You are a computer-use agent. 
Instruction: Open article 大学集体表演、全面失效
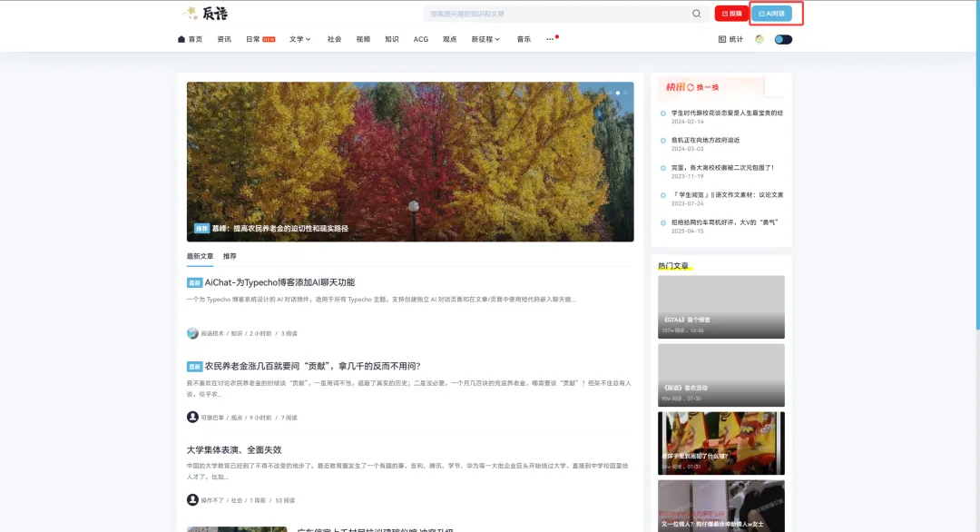(x=234, y=449)
